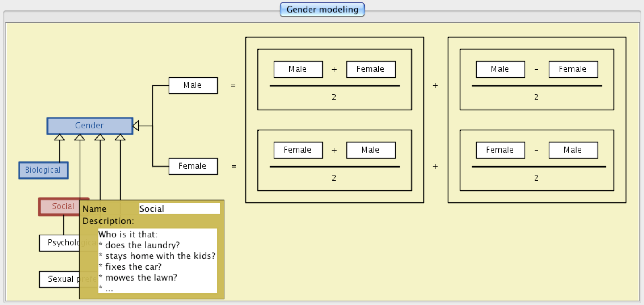Click the minus sign in Male − Female fraction
The image size is (644, 305).
(x=536, y=70)
